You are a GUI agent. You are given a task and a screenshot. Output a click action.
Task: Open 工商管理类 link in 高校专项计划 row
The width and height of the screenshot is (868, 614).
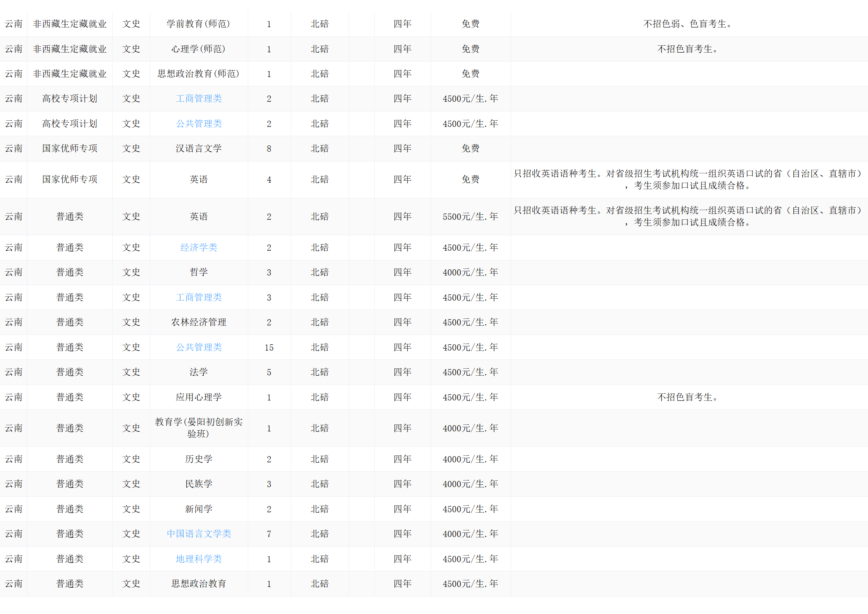199,99
